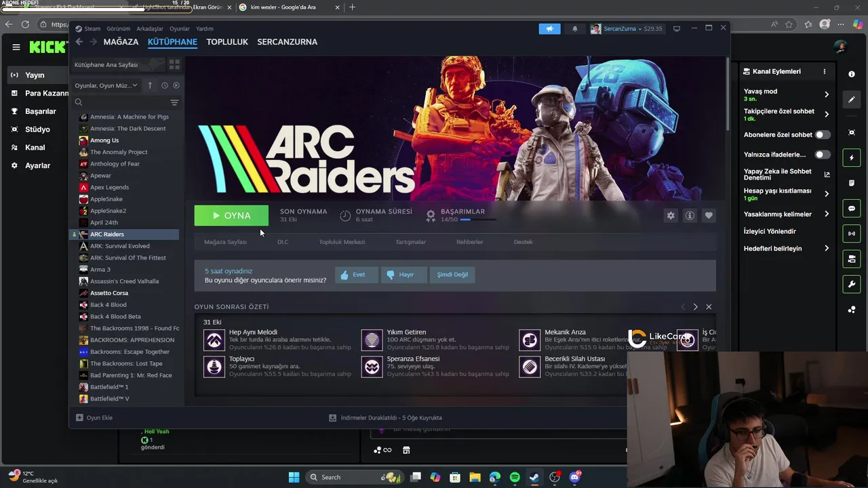Viewport: 868px width, 488px height.
Task: Select Among Us in library list
Action: pos(104,140)
